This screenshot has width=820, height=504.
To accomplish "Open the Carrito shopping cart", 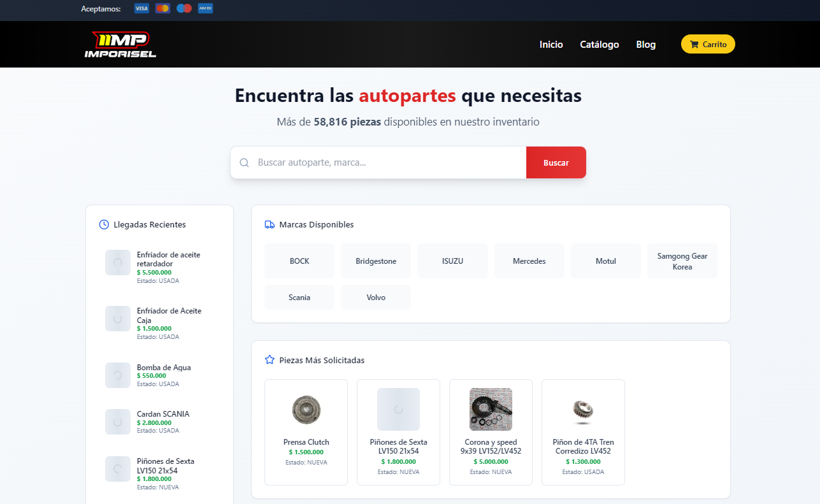I will (x=708, y=45).
